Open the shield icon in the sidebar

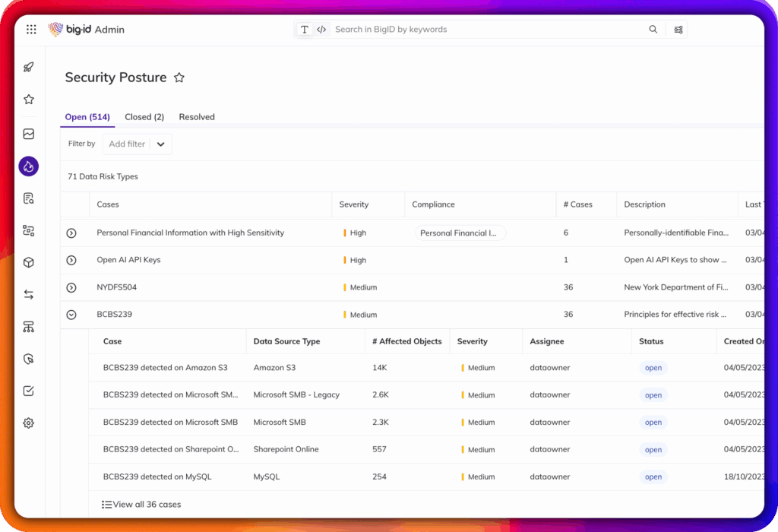[29, 359]
